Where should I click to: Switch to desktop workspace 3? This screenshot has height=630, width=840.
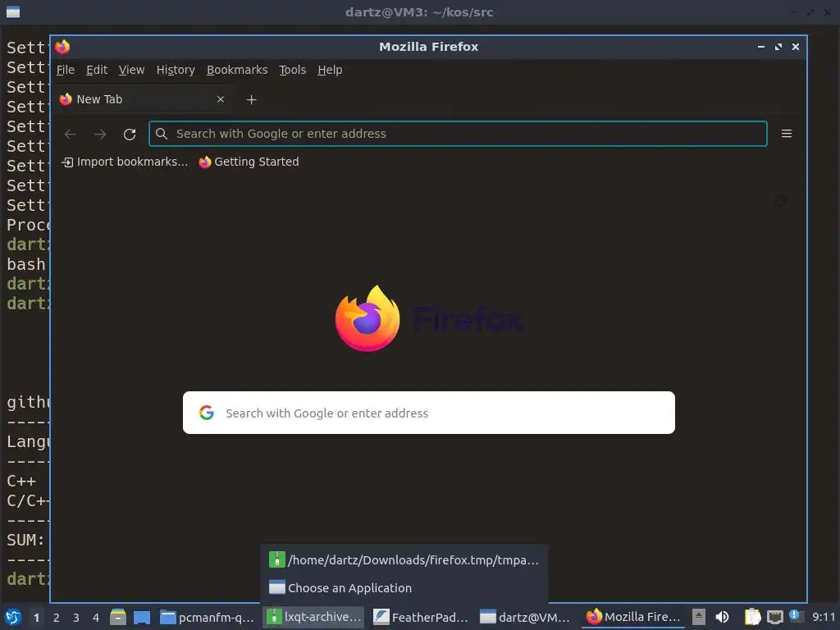(x=76, y=618)
